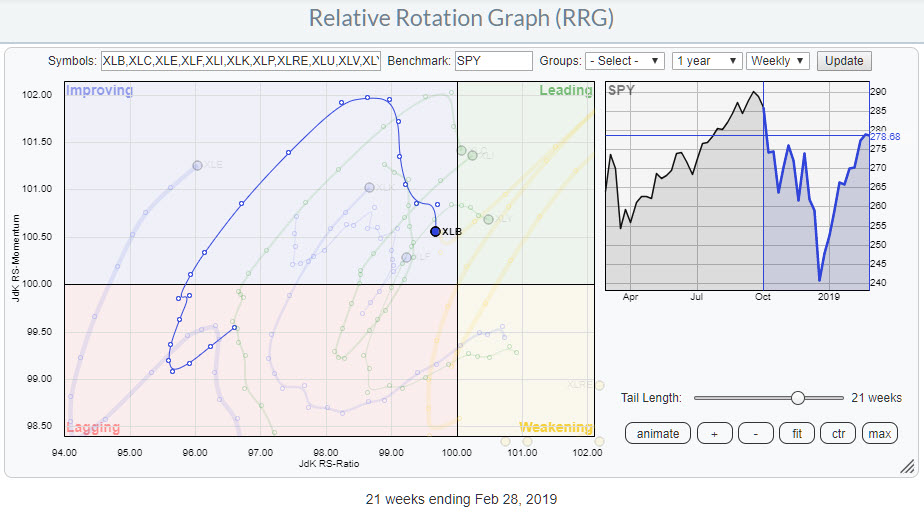This screenshot has height=512, width=924.
Task: Click the XLB current position marker
Action: tap(435, 232)
